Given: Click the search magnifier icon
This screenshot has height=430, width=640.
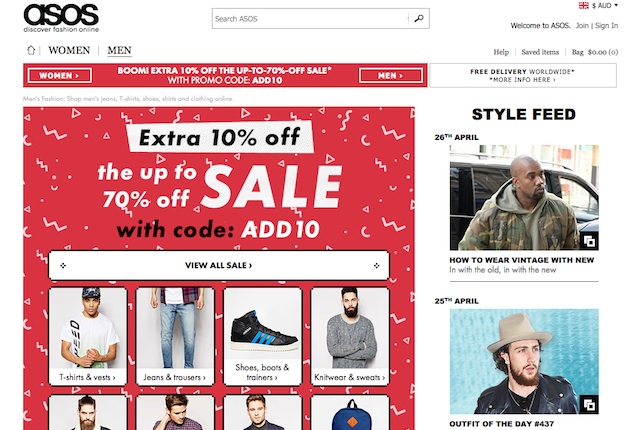Looking at the screenshot, I should coord(419,18).
